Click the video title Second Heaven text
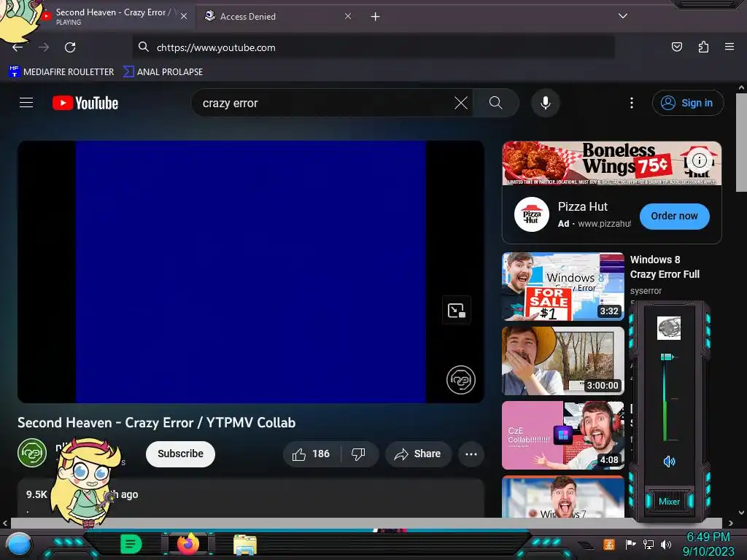Image resolution: width=747 pixels, height=560 pixels. (x=156, y=422)
